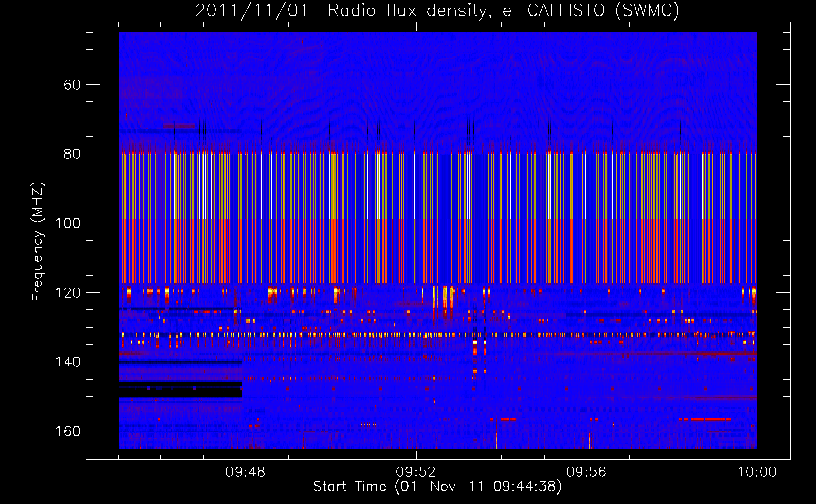
Task: Click the 10:00 time tick label
Action: pyautogui.click(x=757, y=472)
